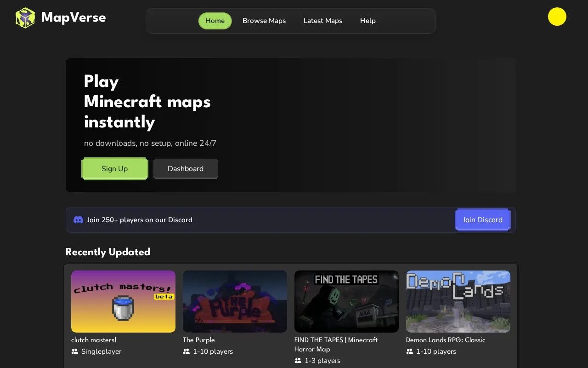
Task: Open the clutch masters! map thumbnail
Action: tap(123, 301)
